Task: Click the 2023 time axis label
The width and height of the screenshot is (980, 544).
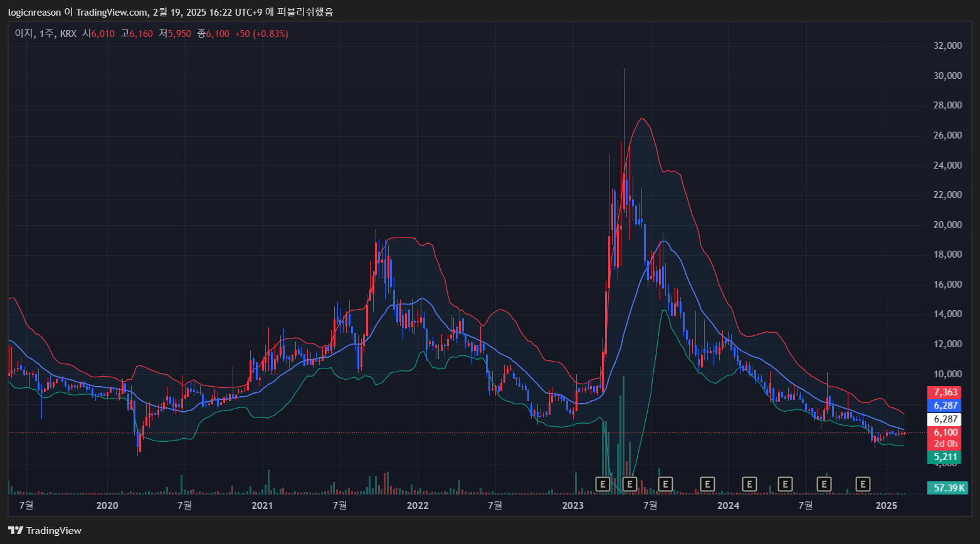Action: coord(572,505)
